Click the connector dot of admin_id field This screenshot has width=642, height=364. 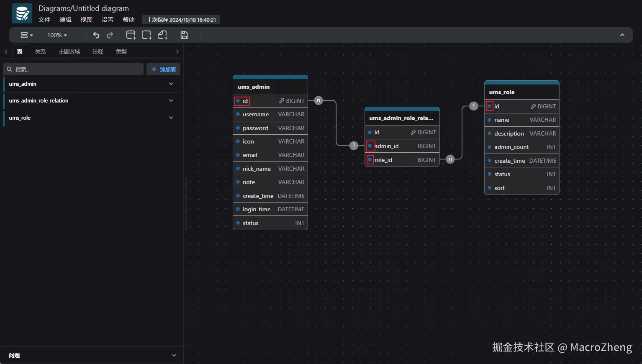[370, 146]
